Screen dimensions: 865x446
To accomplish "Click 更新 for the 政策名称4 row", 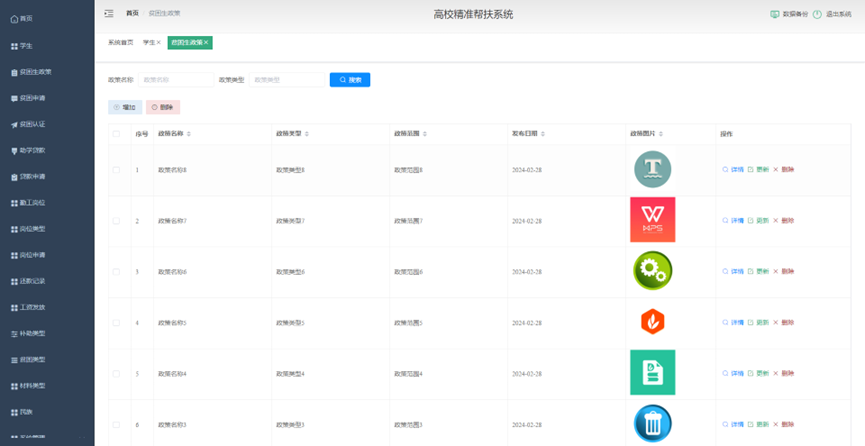I will [759, 374].
